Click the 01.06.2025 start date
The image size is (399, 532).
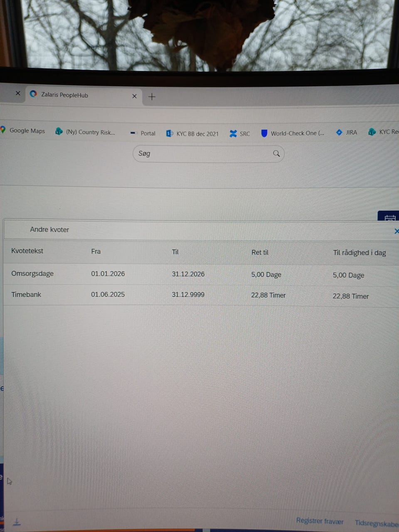point(108,294)
